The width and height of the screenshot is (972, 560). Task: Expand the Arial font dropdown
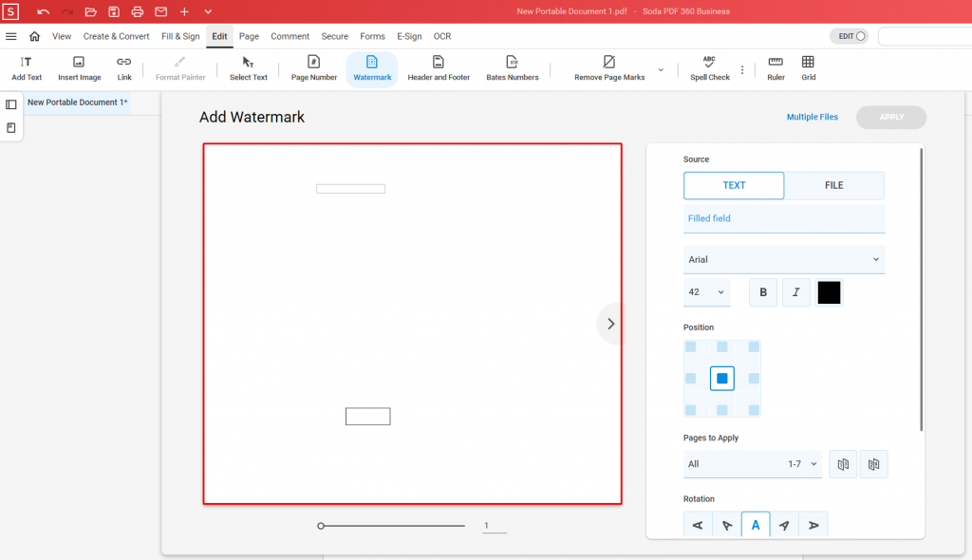[784, 260]
